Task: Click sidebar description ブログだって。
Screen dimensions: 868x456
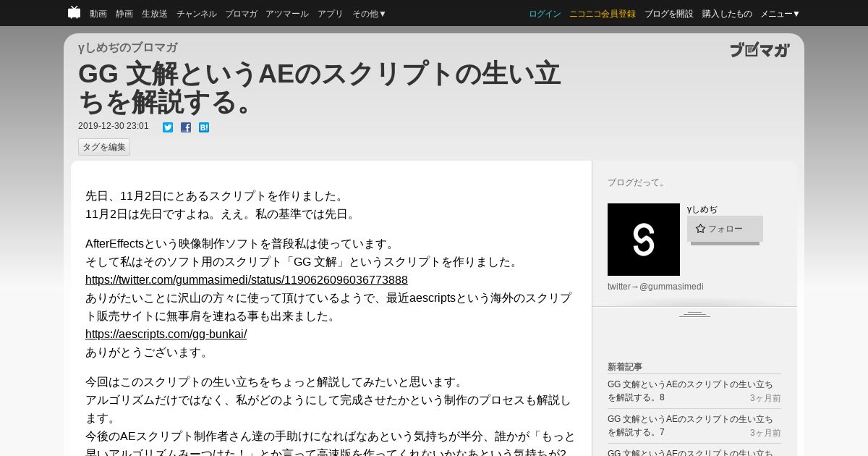Action: [637, 182]
